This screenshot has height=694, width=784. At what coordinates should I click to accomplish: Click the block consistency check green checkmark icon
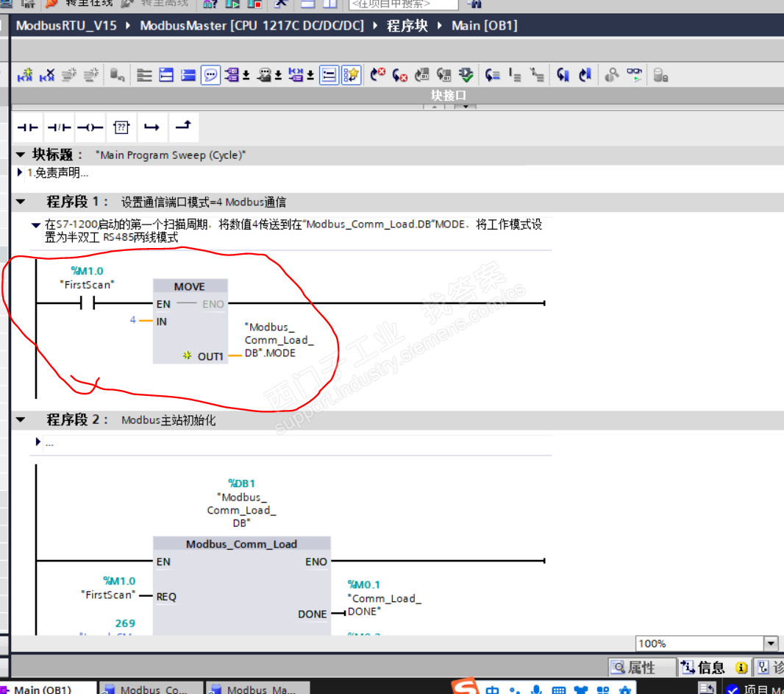point(466,75)
